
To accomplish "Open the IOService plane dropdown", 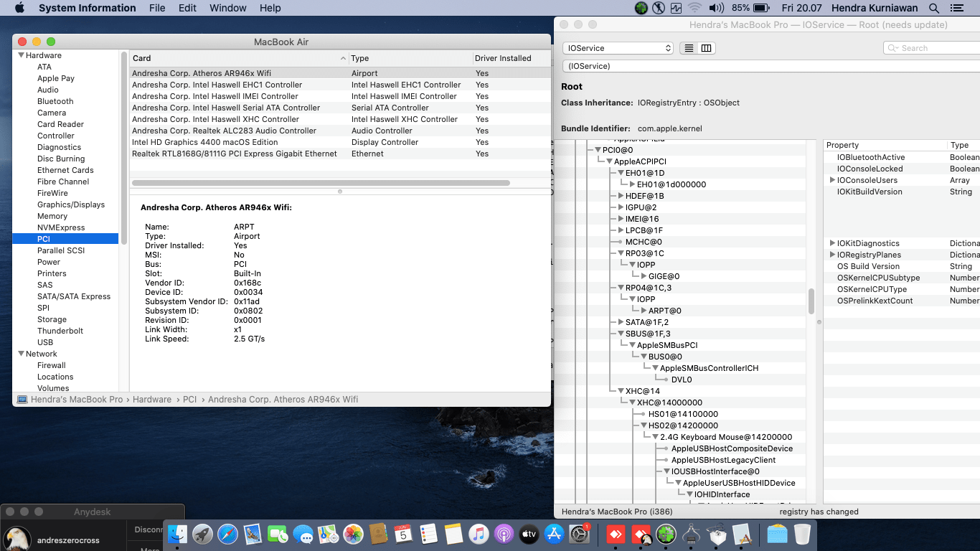I will click(618, 48).
